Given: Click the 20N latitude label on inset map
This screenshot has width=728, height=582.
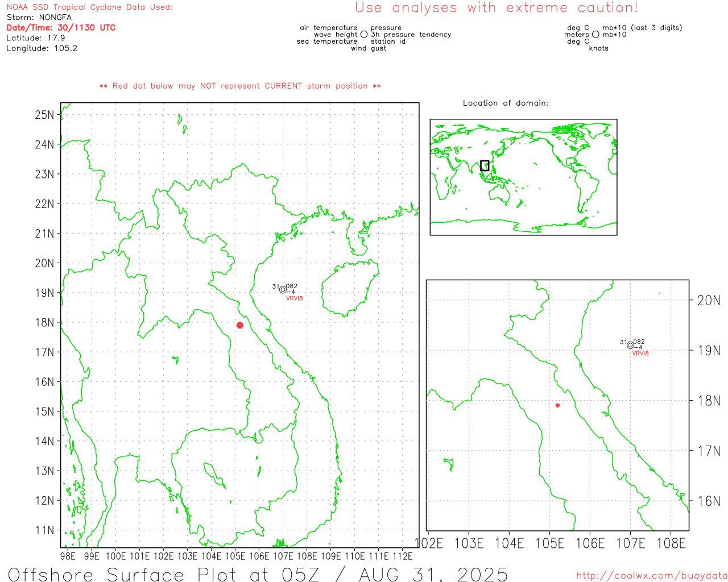Looking at the screenshot, I should pyautogui.click(x=709, y=301).
